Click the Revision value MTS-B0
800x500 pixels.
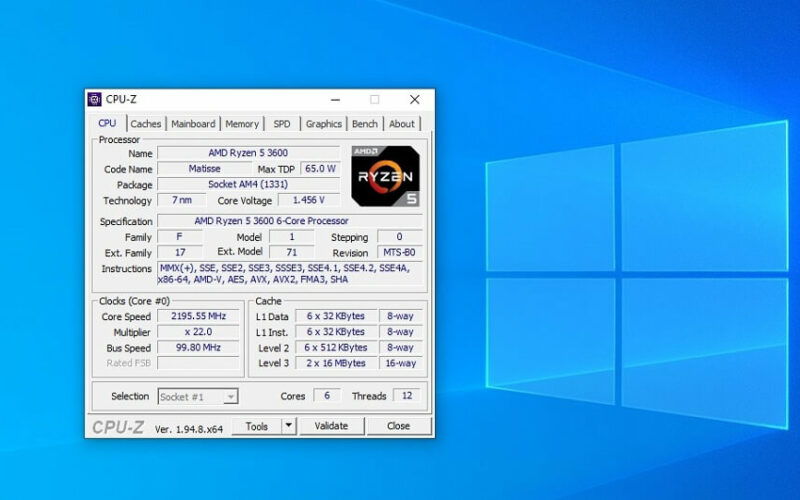(x=399, y=253)
